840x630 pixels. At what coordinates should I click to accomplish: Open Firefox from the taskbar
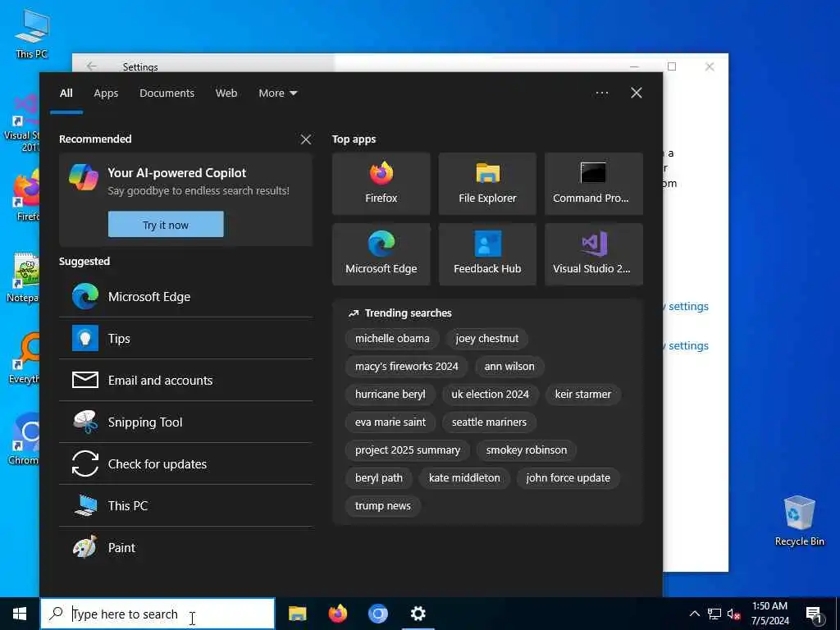337,614
